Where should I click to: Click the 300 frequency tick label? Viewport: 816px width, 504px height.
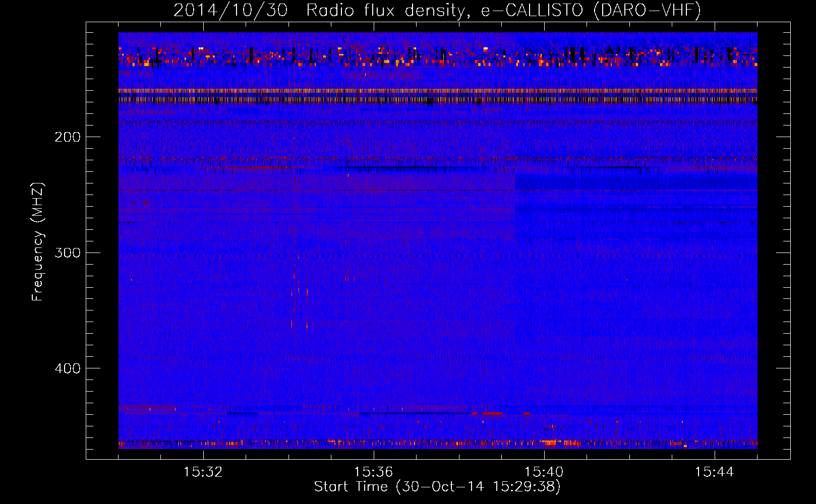[68, 253]
